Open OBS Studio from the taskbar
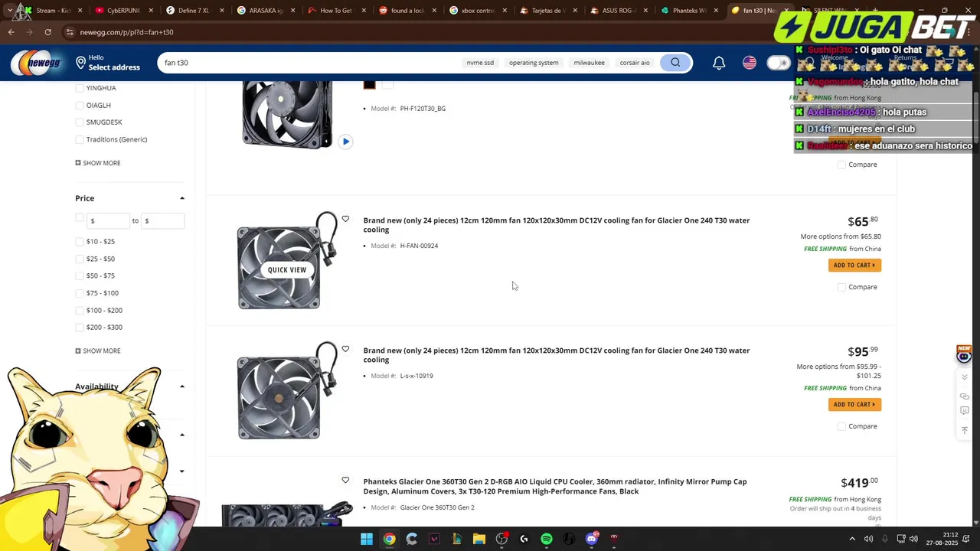The image size is (980, 551). pos(501,540)
